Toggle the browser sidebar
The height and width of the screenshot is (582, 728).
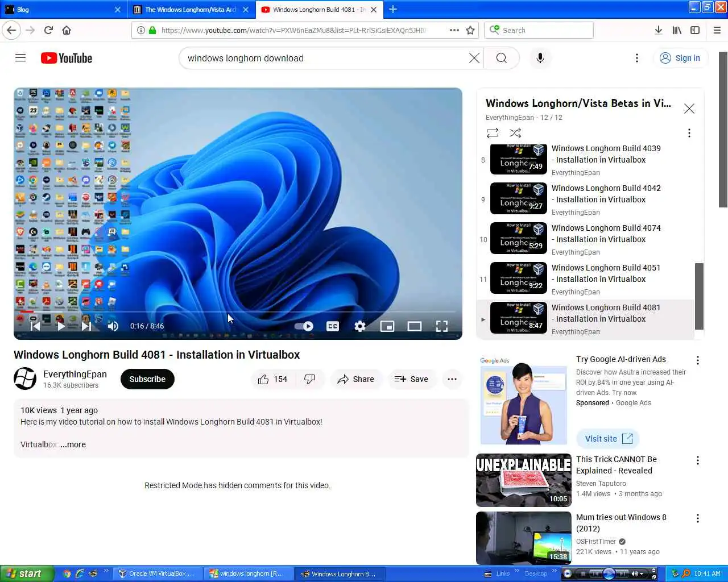click(695, 30)
